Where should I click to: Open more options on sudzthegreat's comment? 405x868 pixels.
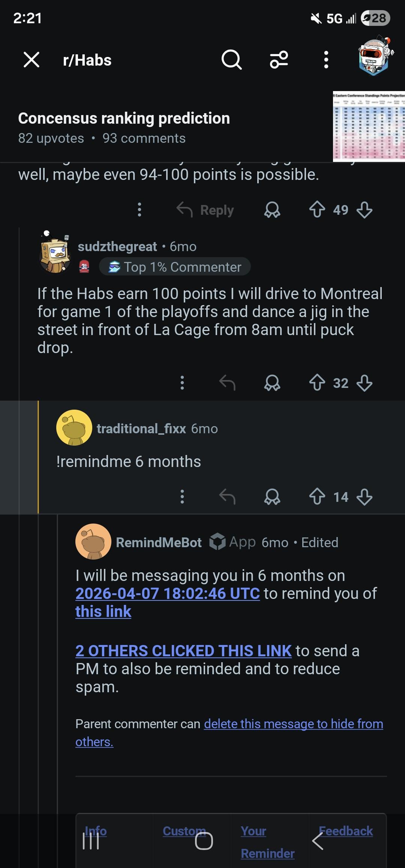pos(182,383)
